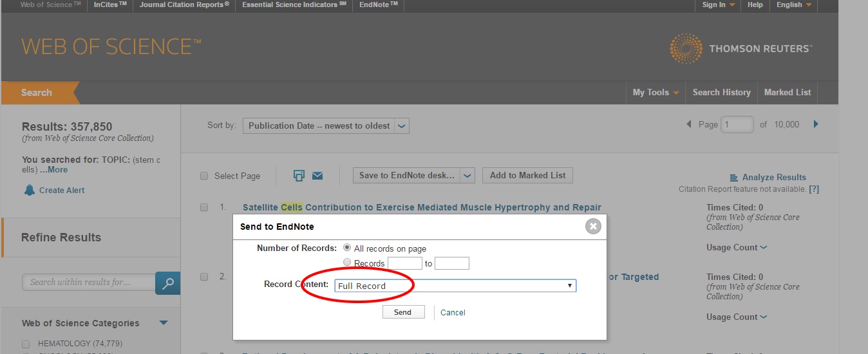Expand the first Usage Count chevron

(x=764, y=248)
